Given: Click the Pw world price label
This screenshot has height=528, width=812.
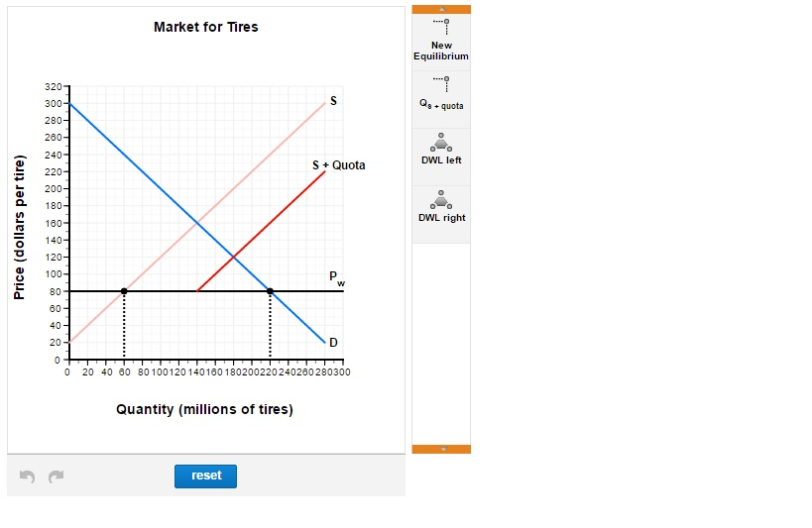Looking at the screenshot, I should [x=338, y=277].
